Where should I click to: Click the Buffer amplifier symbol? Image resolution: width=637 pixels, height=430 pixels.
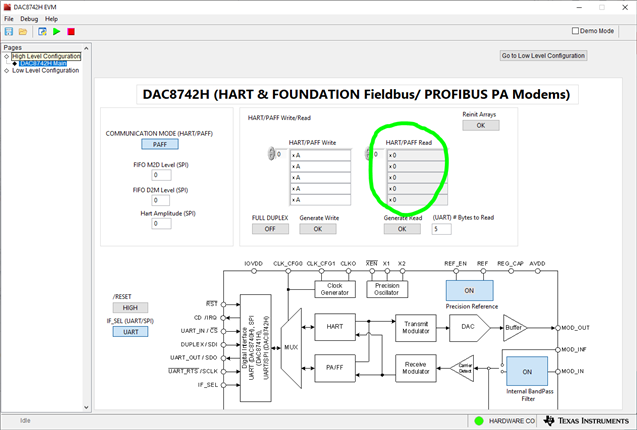(x=514, y=328)
